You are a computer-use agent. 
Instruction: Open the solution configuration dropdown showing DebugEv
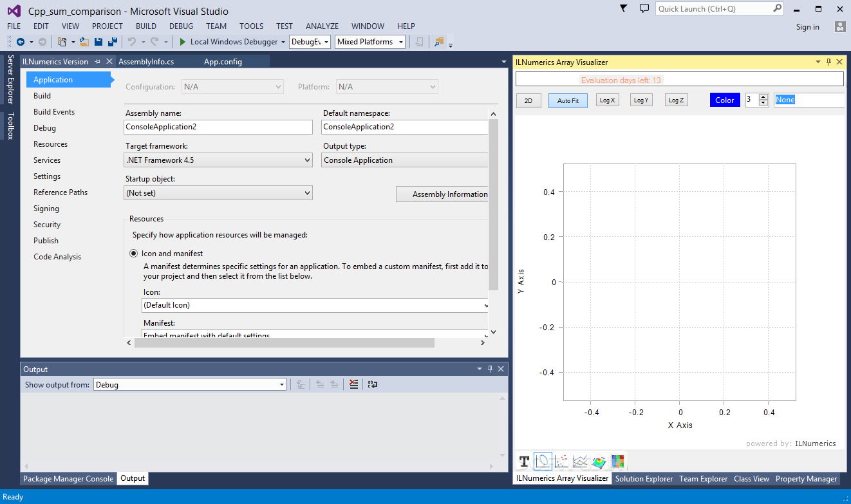(310, 42)
